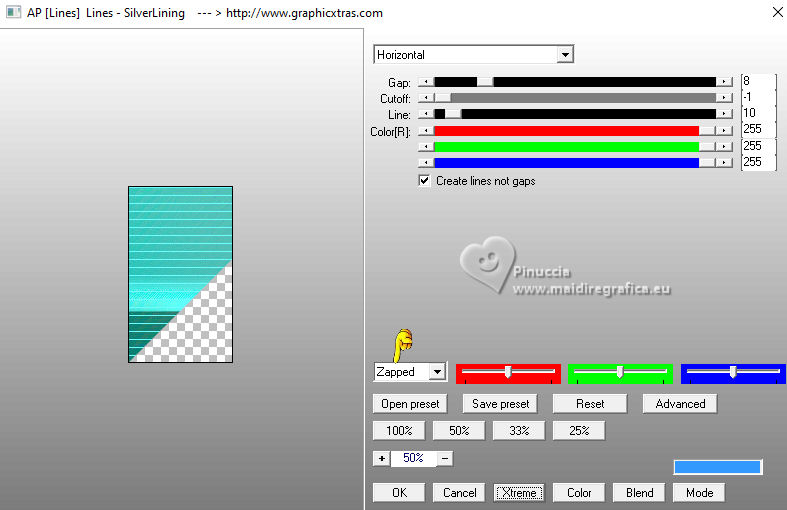The height and width of the screenshot is (510, 787).
Task: Click the Gap slider right arrow
Action: click(724, 82)
